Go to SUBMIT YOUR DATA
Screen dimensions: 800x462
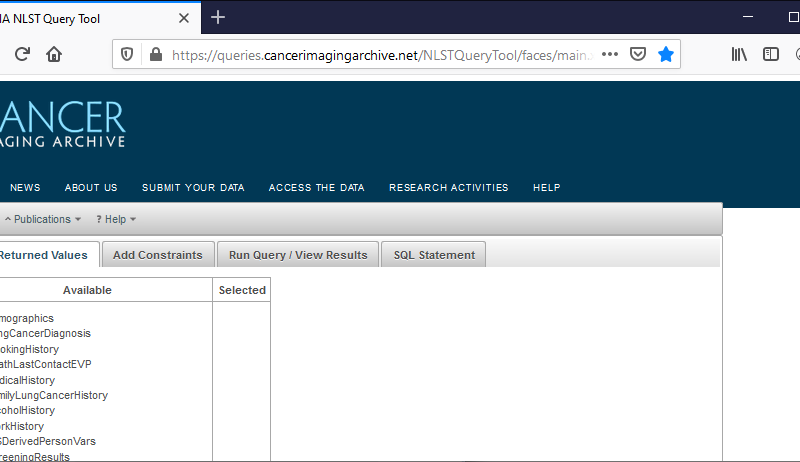coord(193,188)
